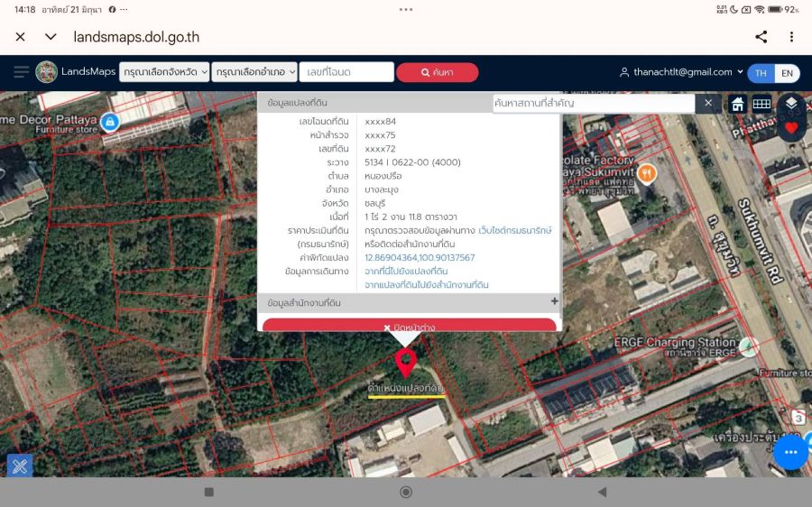Open the browser three-dot overflow menu
The height and width of the screenshot is (507, 812).
pos(791,37)
